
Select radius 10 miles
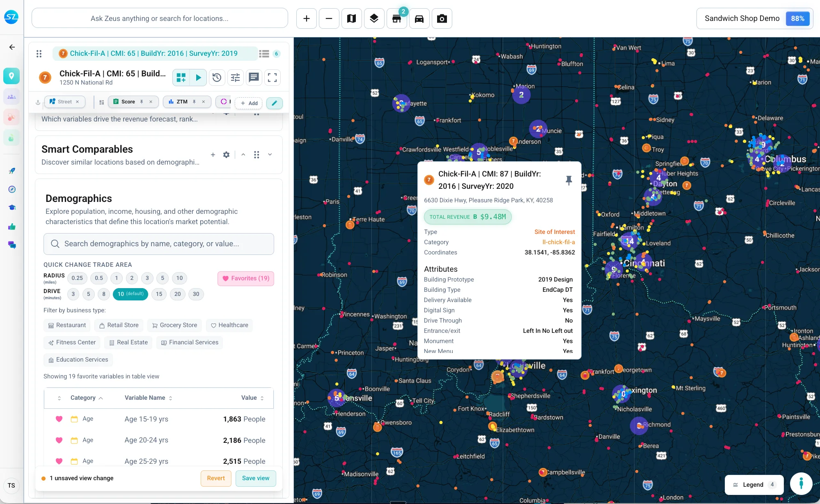pyautogui.click(x=180, y=278)
